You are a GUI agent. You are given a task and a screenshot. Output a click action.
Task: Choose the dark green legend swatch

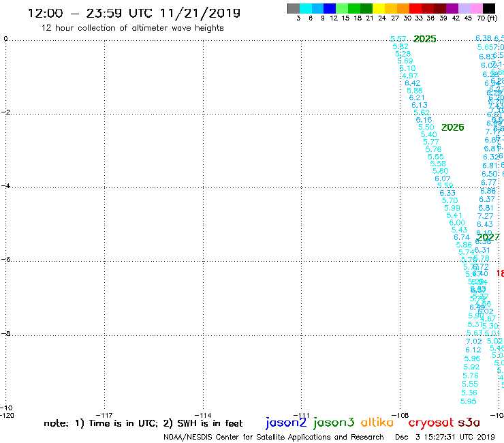[366, 8]
